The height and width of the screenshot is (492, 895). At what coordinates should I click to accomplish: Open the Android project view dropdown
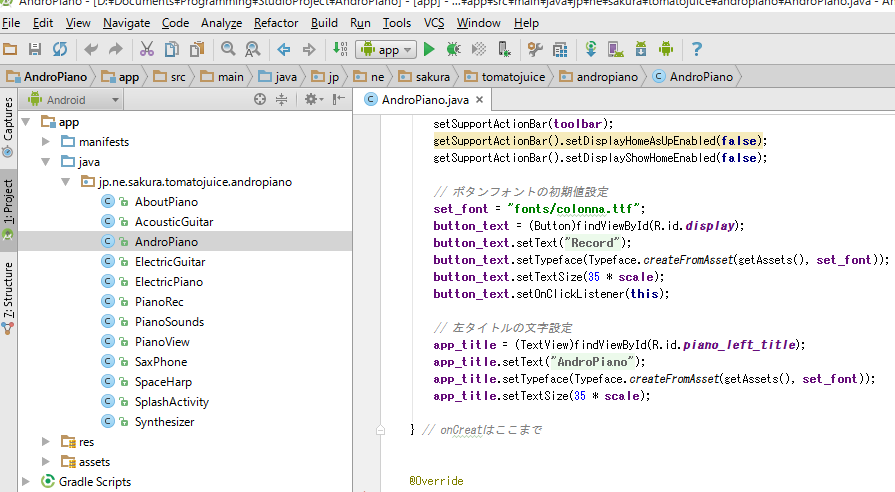74,100
